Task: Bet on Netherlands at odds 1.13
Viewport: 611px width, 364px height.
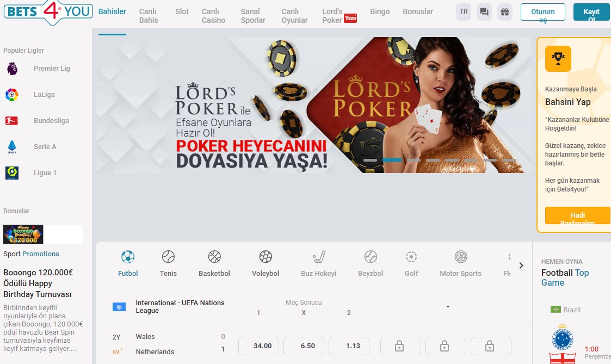Action: pos(349,346)
